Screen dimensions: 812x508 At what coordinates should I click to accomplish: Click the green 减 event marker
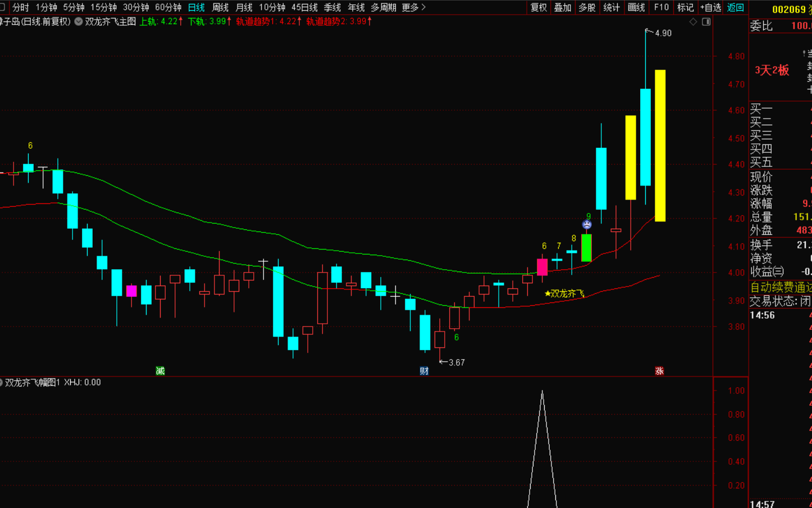(x=160, y=371)
